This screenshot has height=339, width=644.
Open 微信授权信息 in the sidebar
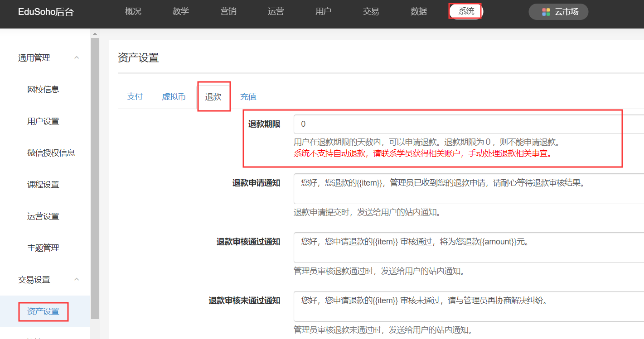point(51,153)
